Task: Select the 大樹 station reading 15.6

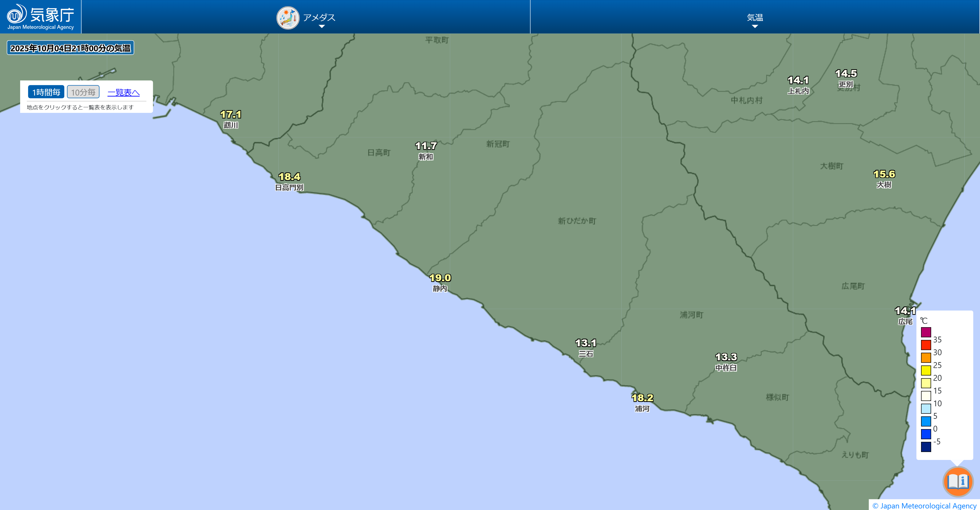Action: 884,174
